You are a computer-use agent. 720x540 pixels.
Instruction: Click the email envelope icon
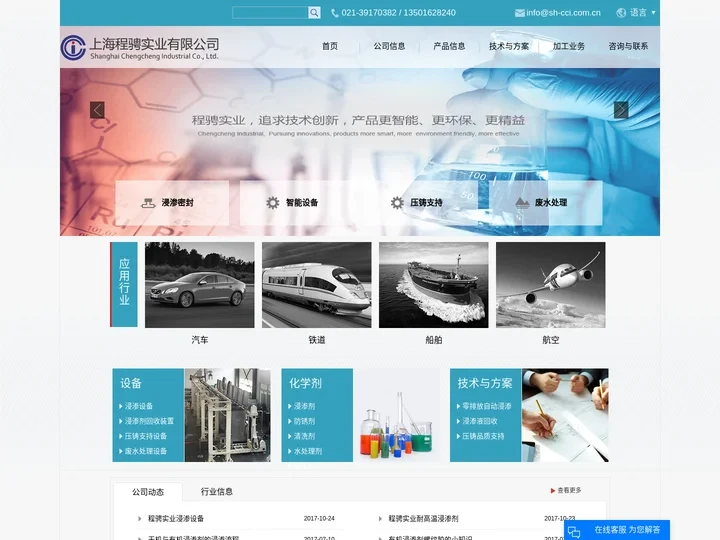(519, 13)
